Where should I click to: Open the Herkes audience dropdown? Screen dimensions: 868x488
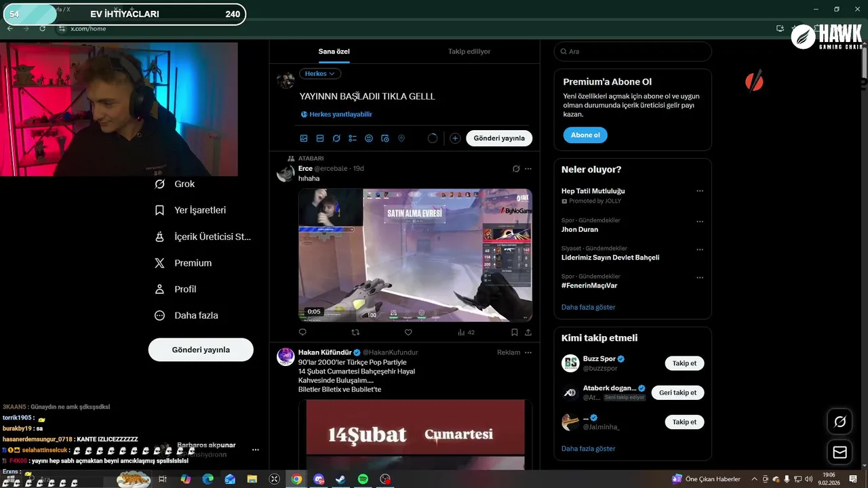pyautogui.click(x=320, y=73)
